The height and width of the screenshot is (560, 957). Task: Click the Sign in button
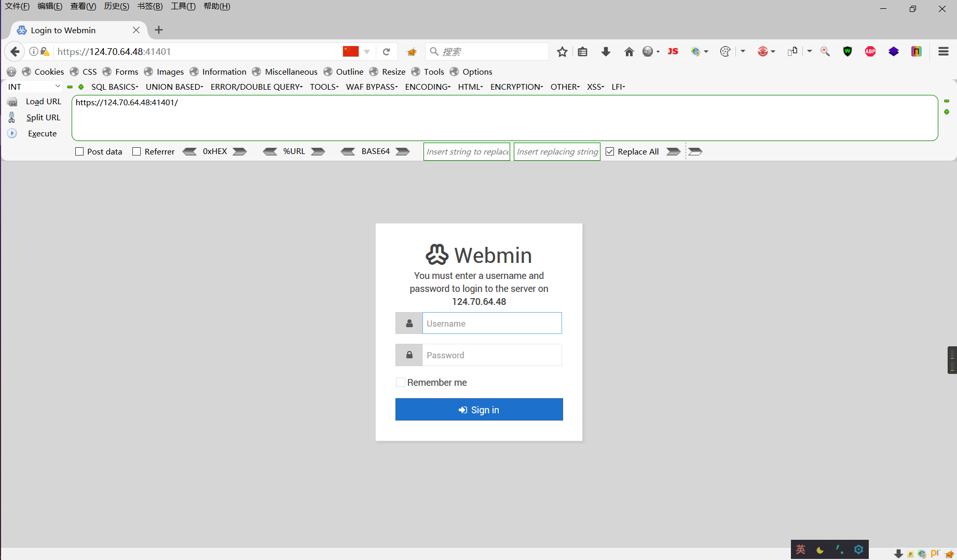479,410
